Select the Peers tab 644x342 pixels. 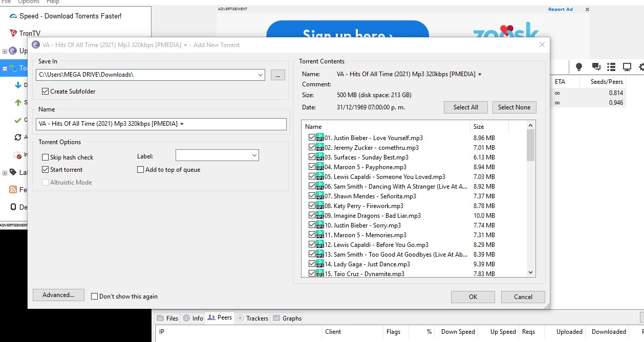click(220, 317)
